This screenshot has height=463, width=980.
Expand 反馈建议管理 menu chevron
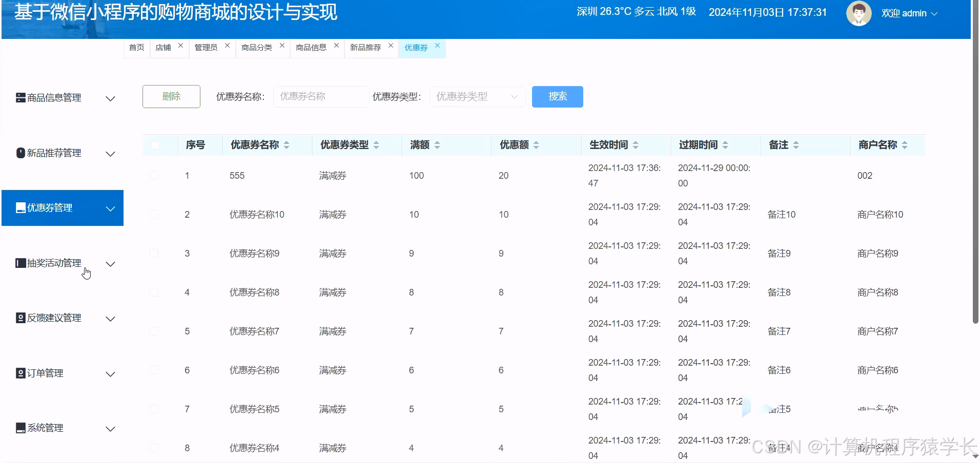pos(110,319)
